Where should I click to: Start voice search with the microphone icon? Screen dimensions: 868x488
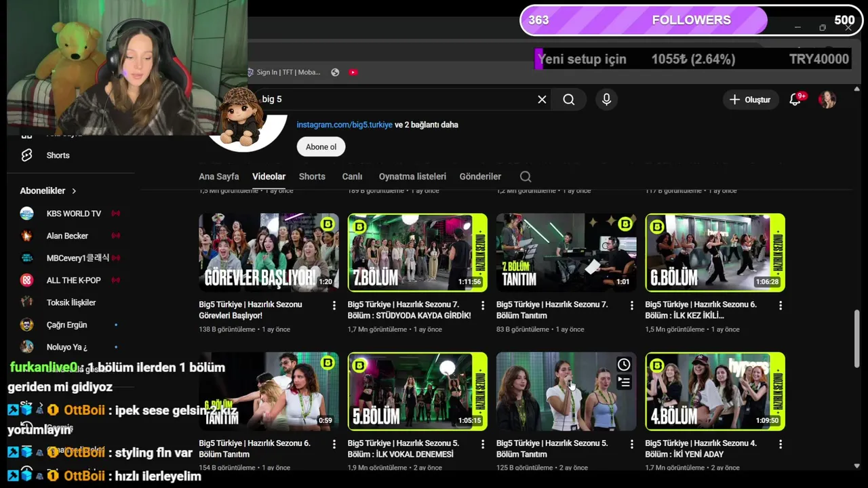pos(606,100)
